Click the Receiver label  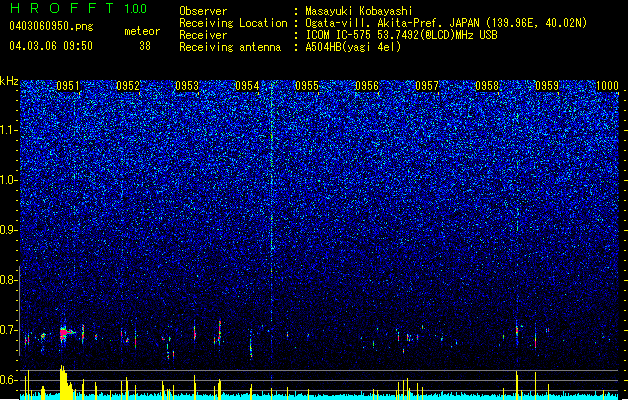pos(203,35)
